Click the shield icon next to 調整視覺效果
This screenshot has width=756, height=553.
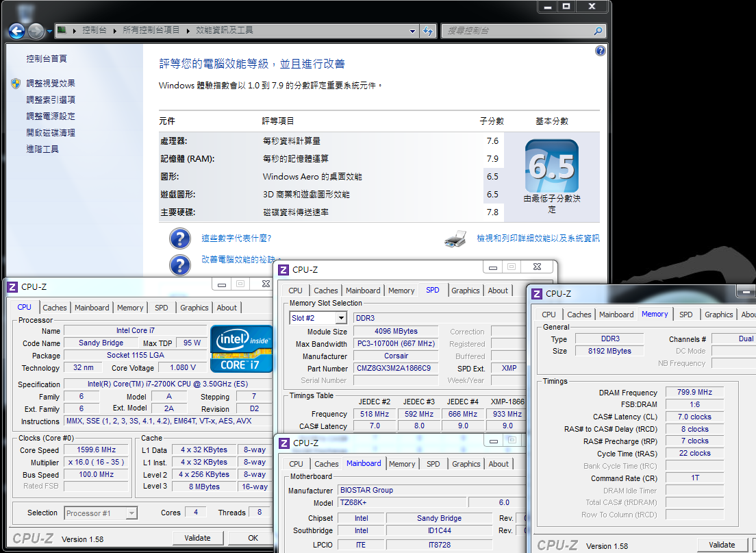(16, 84)
